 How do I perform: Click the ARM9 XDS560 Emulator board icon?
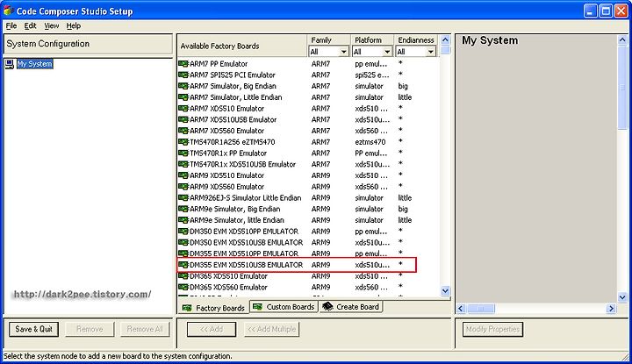(x=183, y=187)
